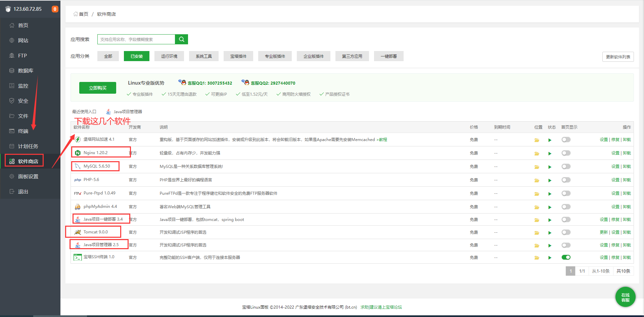This screenshot has height=317, width=644.
Task: Click 修复 link for Java项目管理器 2.5
Action: tap(615, 245)
